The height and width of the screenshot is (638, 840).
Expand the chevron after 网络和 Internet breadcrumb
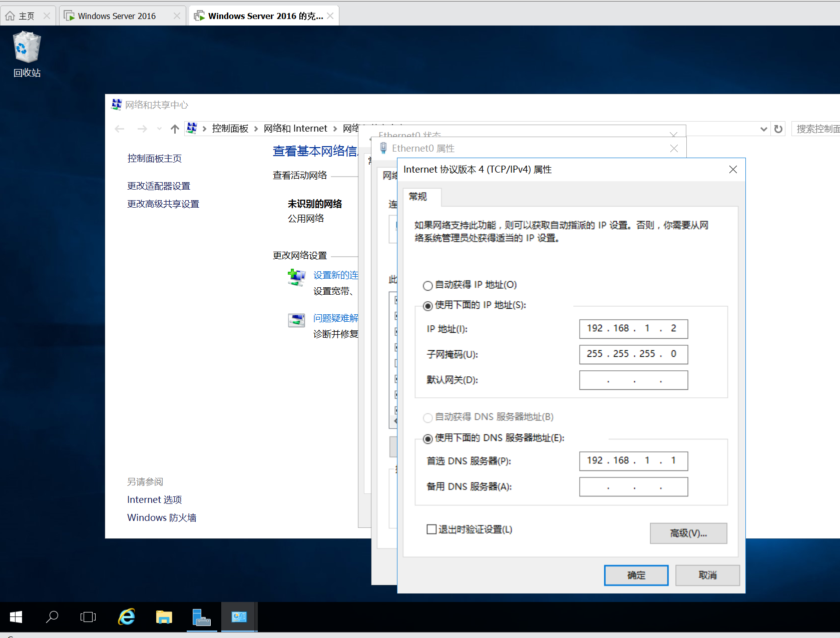click(x=335, y=129)
